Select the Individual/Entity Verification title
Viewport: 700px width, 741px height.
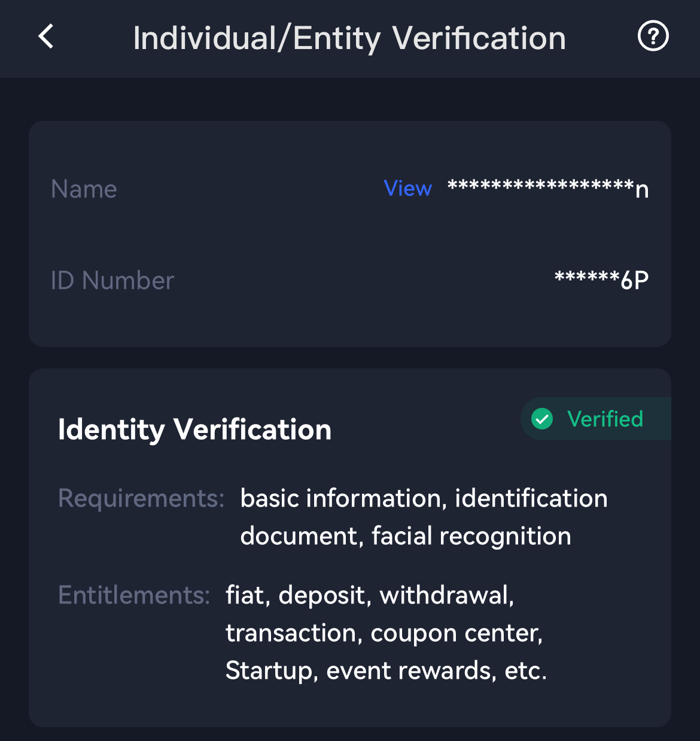point(349,38)
